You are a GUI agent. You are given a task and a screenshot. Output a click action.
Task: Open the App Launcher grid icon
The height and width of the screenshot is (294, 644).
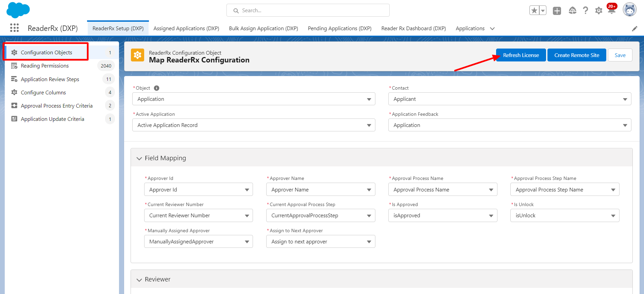pyautogui.click(x=14, y=28)
